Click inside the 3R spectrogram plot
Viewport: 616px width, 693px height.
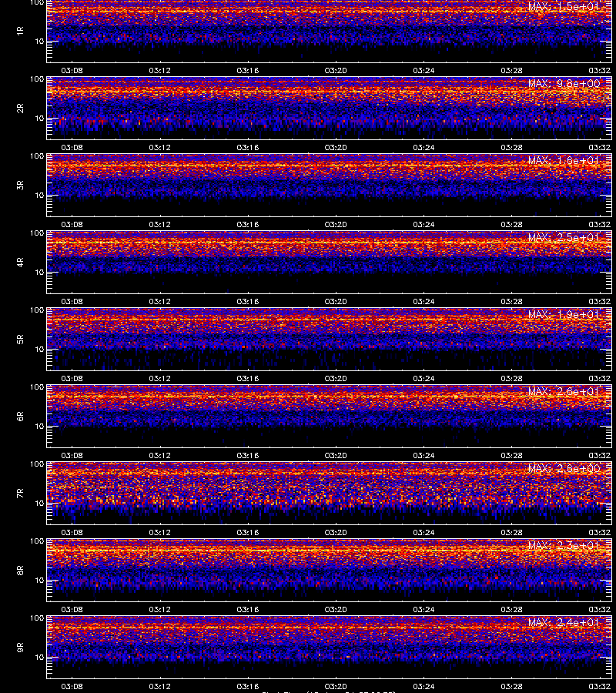pos(329,185)
